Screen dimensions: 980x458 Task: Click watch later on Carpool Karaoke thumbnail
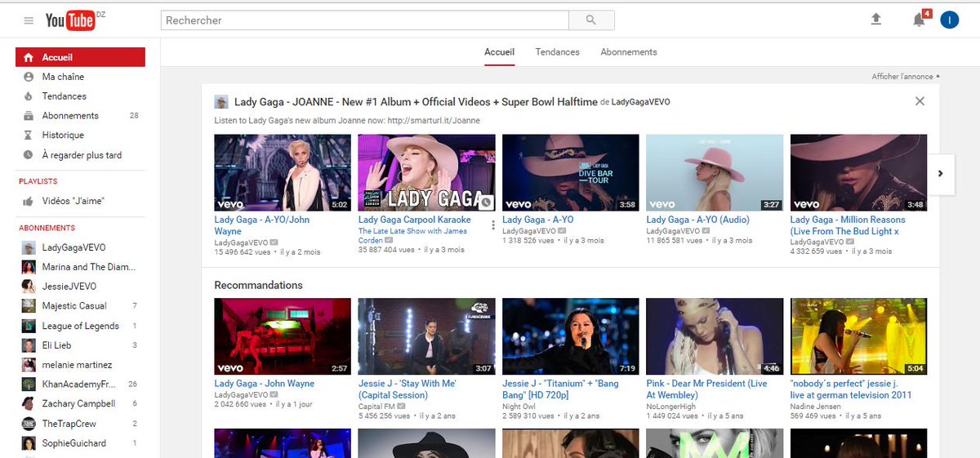click(486, 202)
